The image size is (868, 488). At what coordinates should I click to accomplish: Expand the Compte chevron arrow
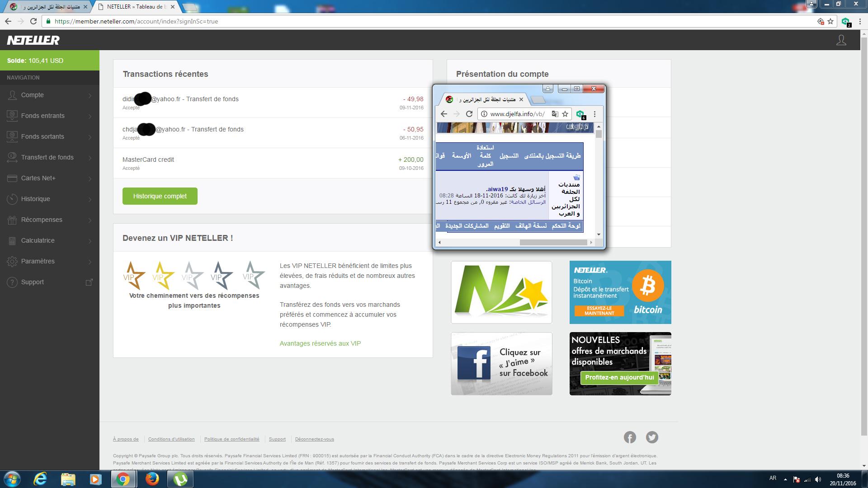[90, 95]
